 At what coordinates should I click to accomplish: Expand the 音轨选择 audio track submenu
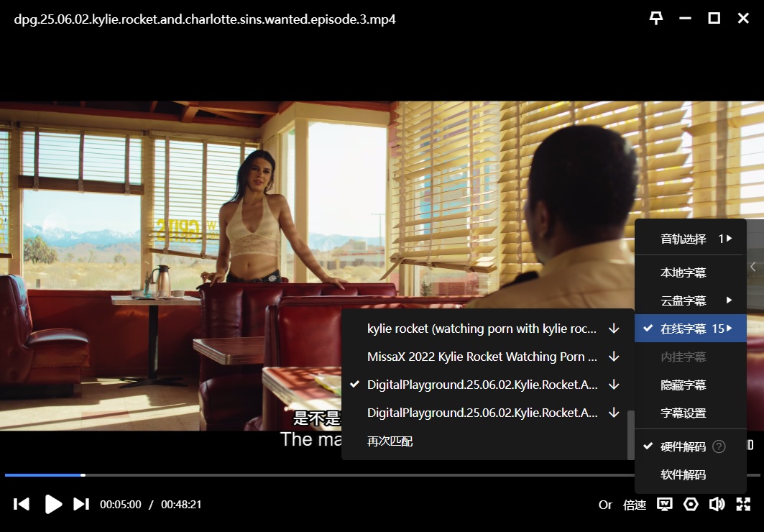tap(690, 239)
